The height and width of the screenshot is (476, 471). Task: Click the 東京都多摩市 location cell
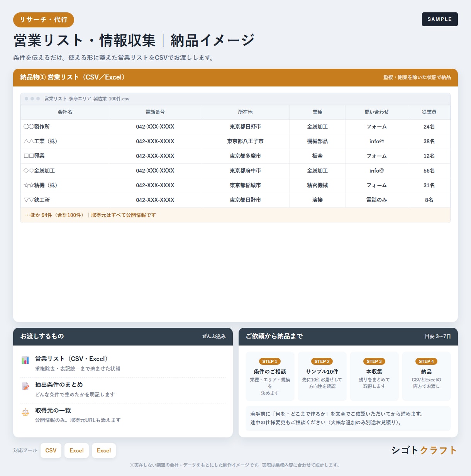point(245,156)
